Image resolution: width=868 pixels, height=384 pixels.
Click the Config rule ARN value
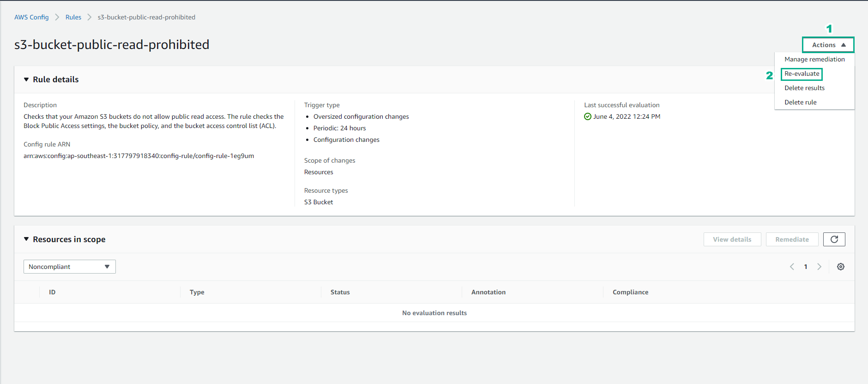click(139, 156)
